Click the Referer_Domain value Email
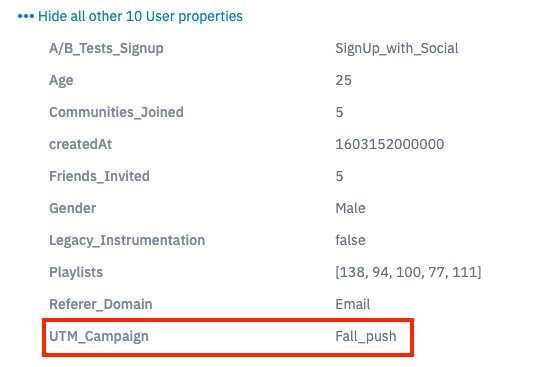 click(353, 304)
